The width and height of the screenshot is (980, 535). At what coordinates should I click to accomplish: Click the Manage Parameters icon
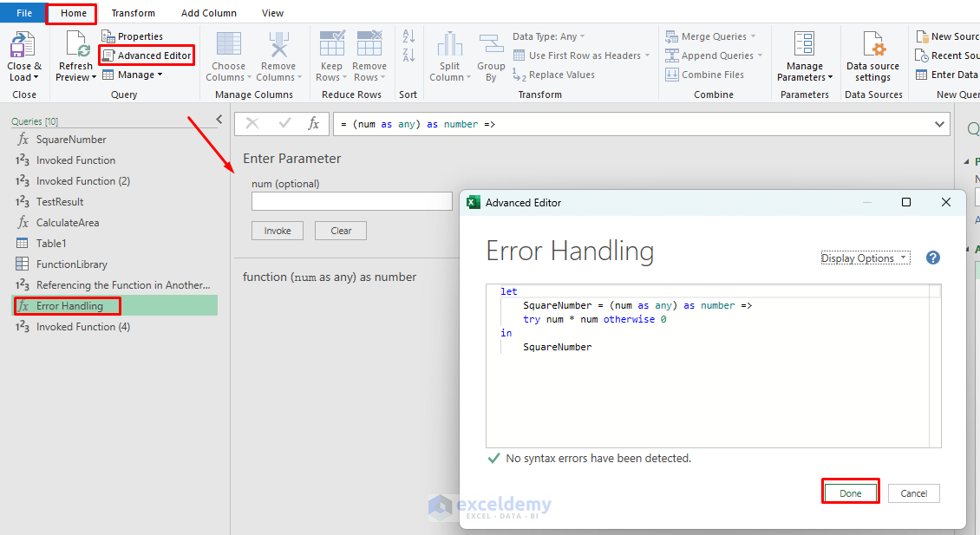click(804, 43)
